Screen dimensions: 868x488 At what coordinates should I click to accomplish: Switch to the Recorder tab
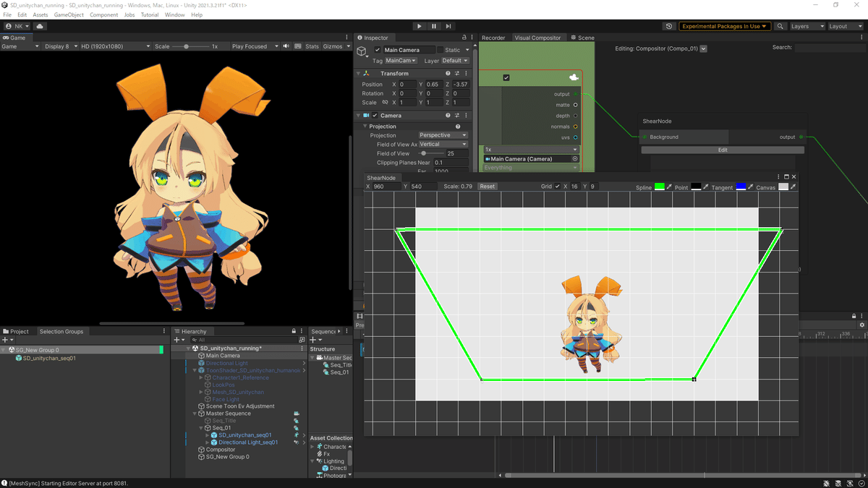click(493, 38)
